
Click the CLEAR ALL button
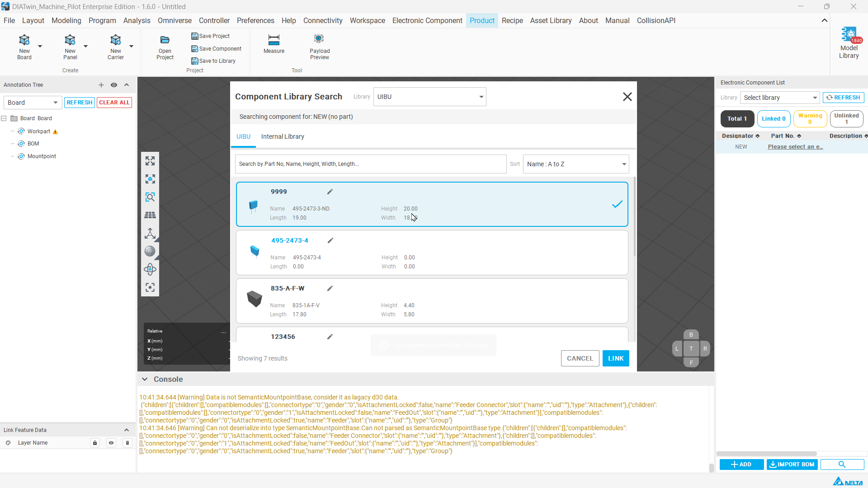(x=114, y=103)
